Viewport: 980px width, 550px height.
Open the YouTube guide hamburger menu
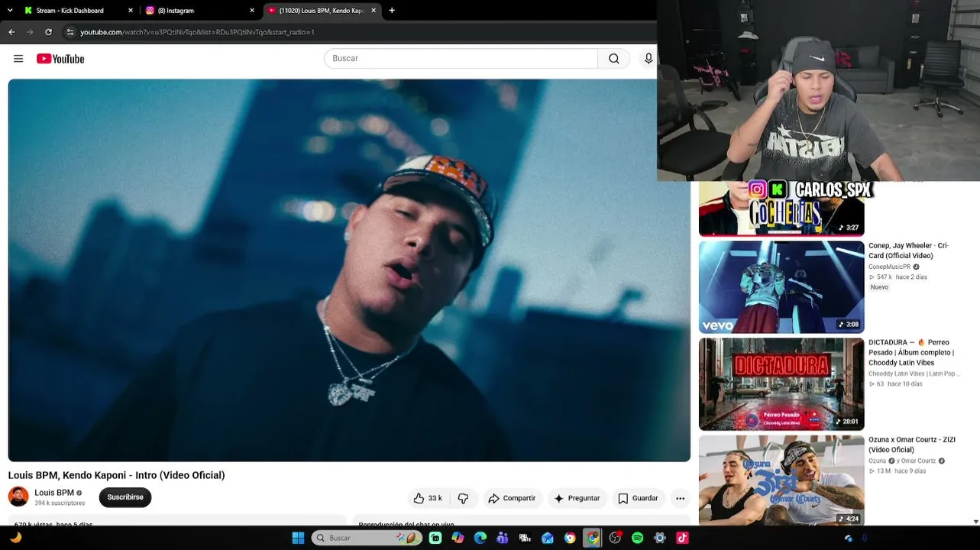pos(18,59)
